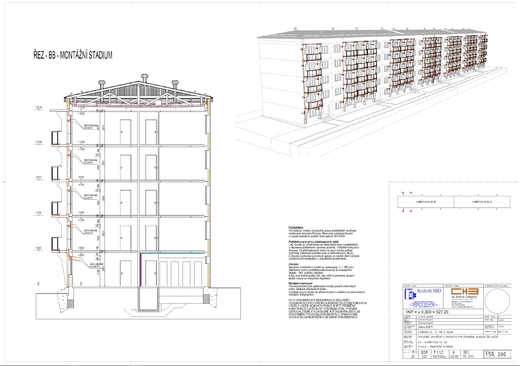Select the magenta vertical line on ground floor

click(140, 270)
